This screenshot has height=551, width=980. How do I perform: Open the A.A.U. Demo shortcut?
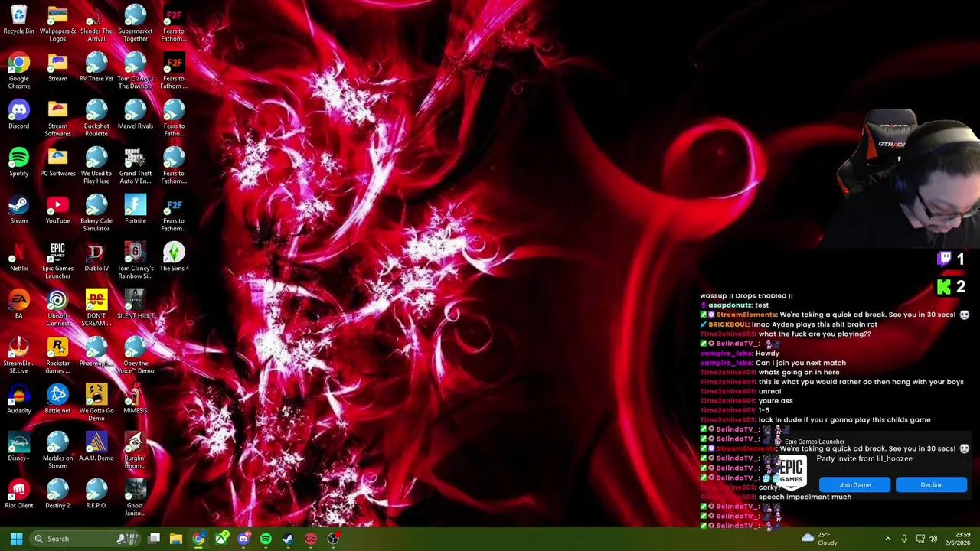tap(96, 447)
